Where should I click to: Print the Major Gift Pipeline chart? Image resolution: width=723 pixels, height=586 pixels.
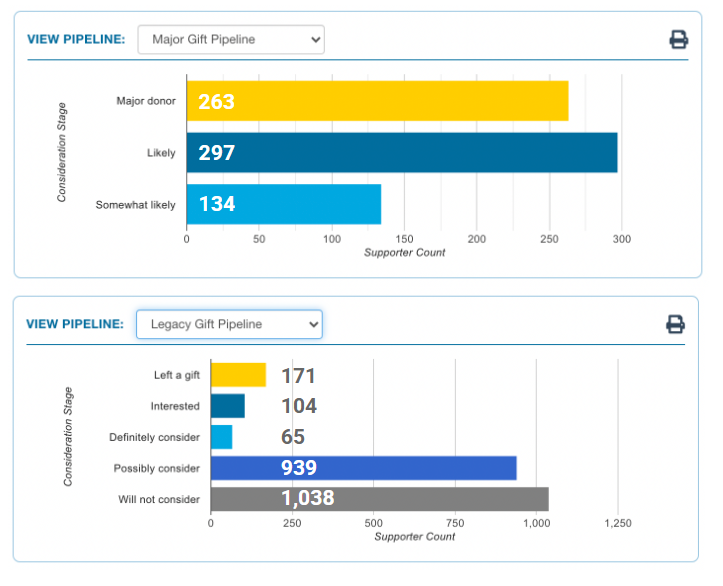[678, 40]
